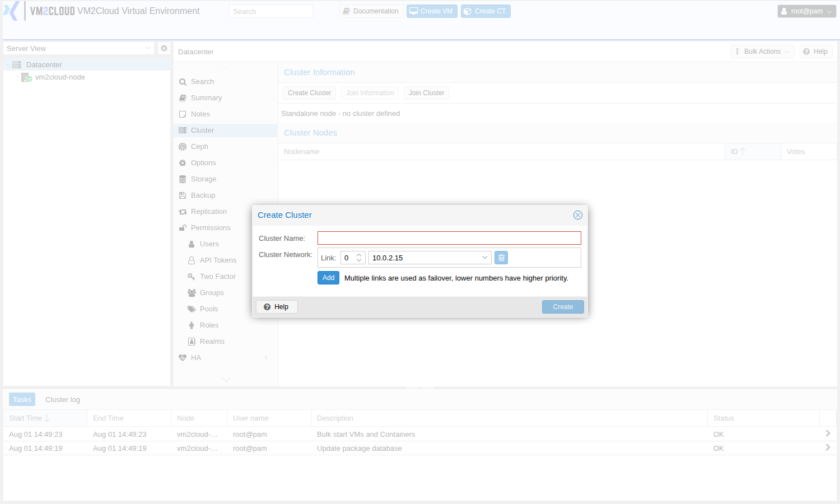Screen dimensions: 840x504
Task: Open the Server View dropdown
Action: click(148, 48)
